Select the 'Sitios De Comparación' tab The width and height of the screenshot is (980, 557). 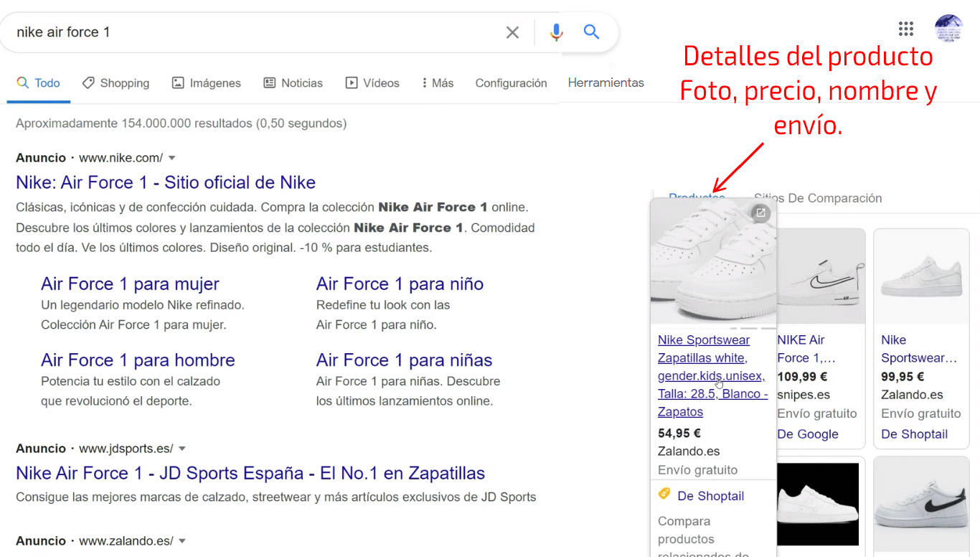818,198
